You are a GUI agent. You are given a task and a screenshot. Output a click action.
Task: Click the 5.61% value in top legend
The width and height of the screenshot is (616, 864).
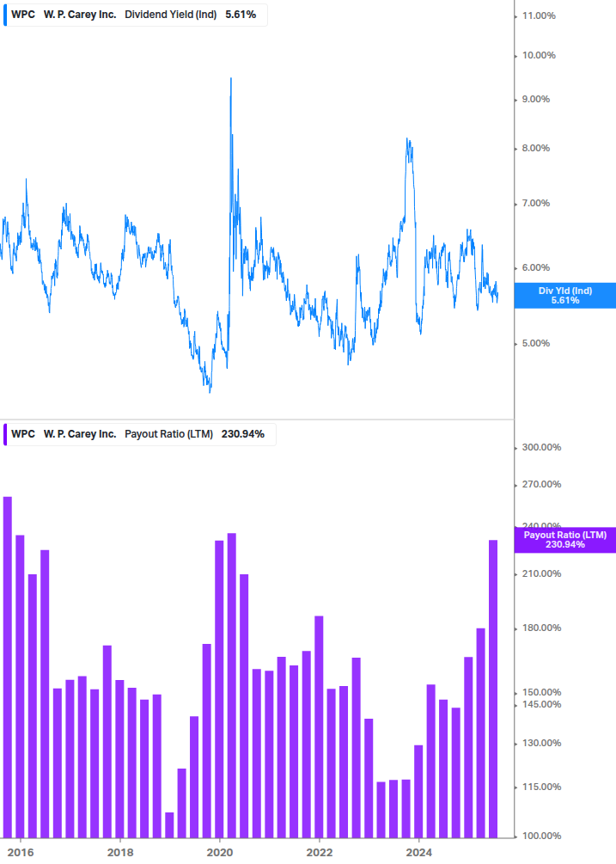[x=241, y=15]
